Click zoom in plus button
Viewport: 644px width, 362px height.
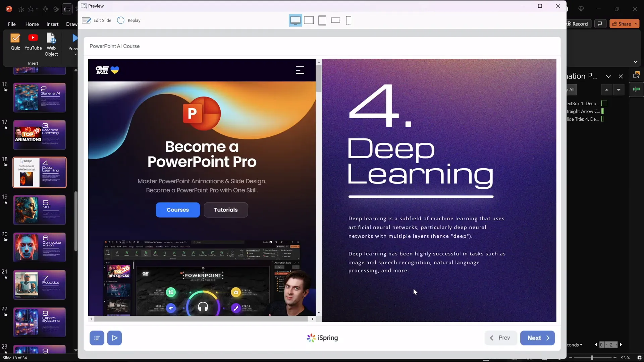[x=615, y=358]
